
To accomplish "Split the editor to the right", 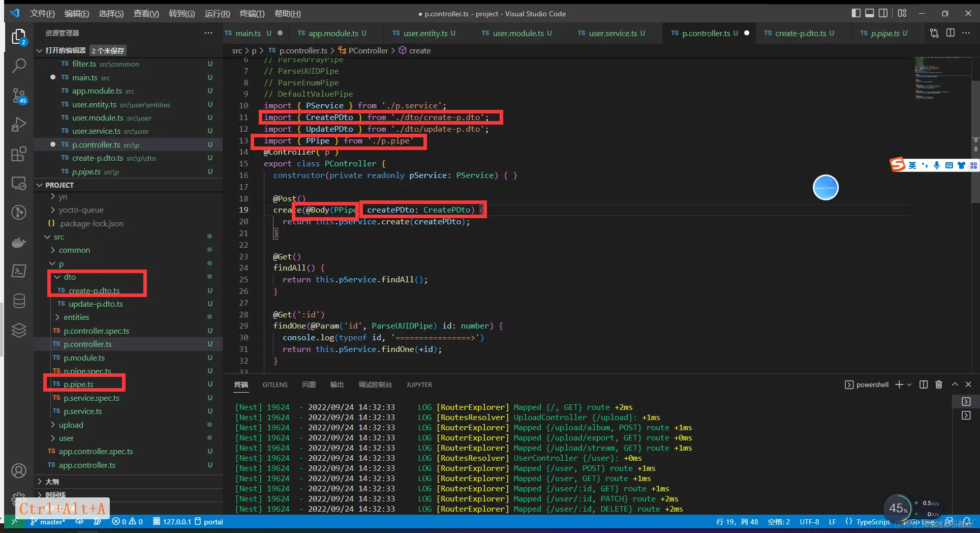I will coord(951,33).
